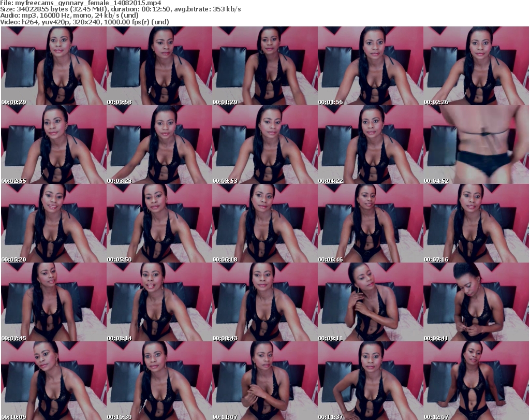This screenshot has width=530, height=420.
Task: Open the frame at 00:11:37
Action: (371, 381)
